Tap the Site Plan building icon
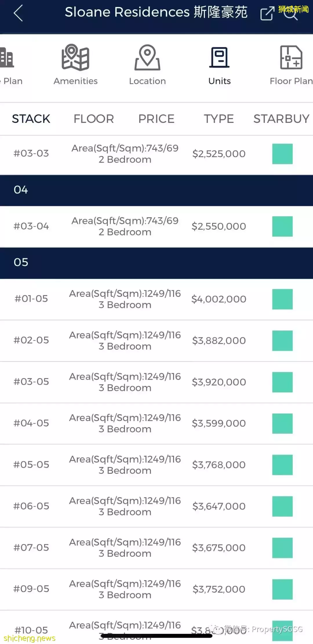313x644 pixels. coord(7,57)
